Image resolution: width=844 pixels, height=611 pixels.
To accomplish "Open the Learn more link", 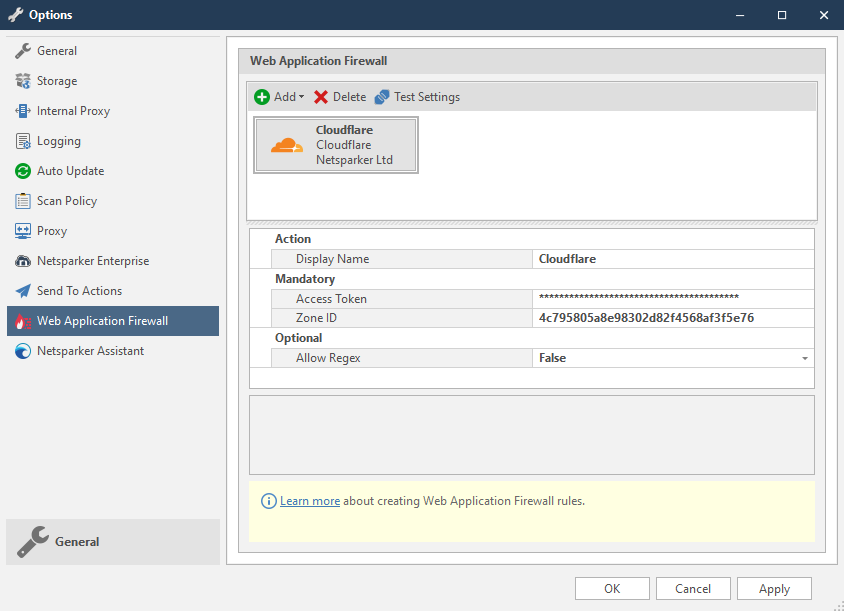I will (x=310, y=501).
